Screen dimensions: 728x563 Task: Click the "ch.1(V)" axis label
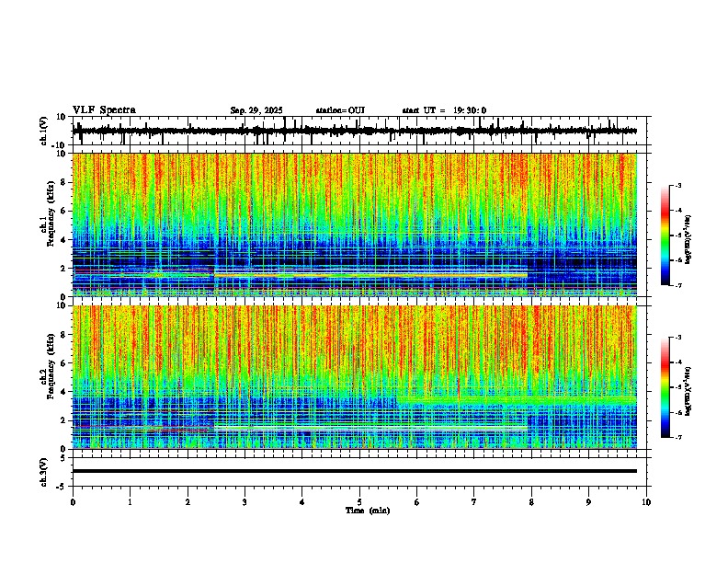pos(44,132)
